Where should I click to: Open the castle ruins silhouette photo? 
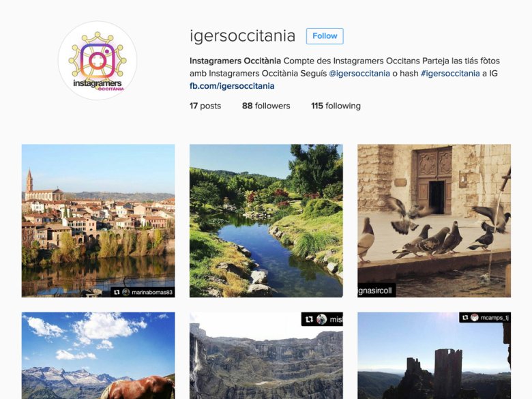coord(434,355)
